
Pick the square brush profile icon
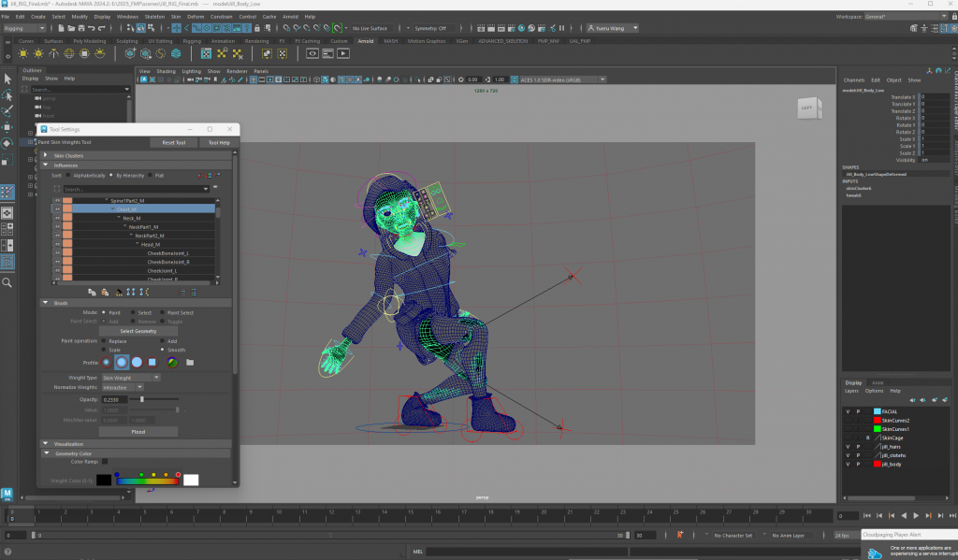point(153,362)
